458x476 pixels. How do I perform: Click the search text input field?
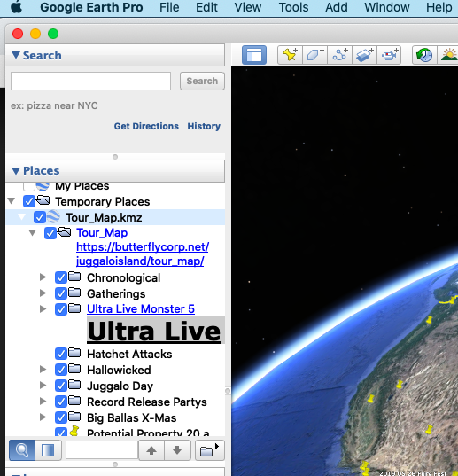coord(90,81)
